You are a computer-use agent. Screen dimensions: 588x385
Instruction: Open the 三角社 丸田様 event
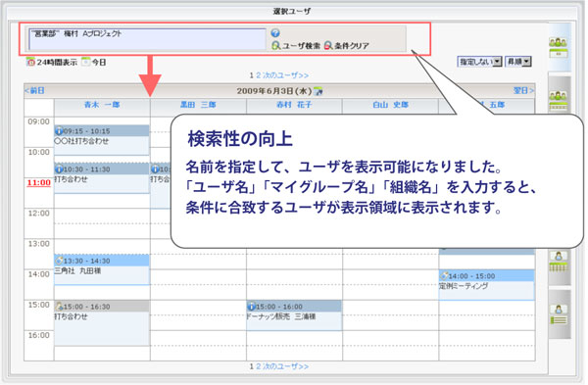78,270
